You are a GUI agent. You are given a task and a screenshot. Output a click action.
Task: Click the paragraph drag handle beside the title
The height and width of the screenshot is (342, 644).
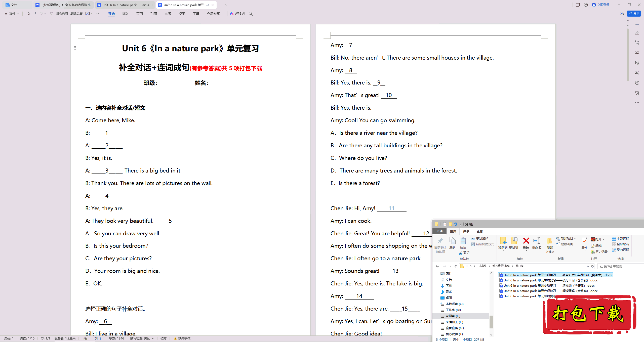point(75,48)
